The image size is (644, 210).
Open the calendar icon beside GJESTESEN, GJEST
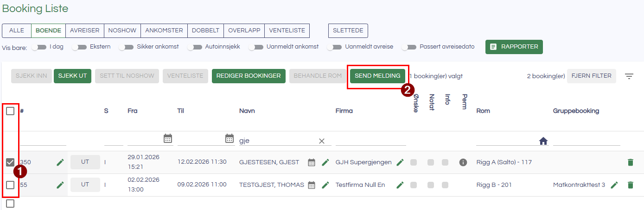(312, 162)
